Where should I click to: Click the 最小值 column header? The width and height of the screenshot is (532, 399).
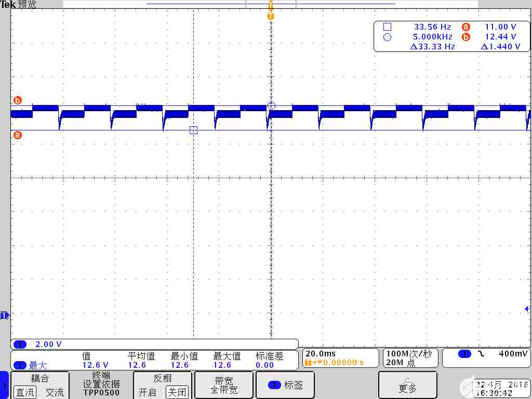184,356
